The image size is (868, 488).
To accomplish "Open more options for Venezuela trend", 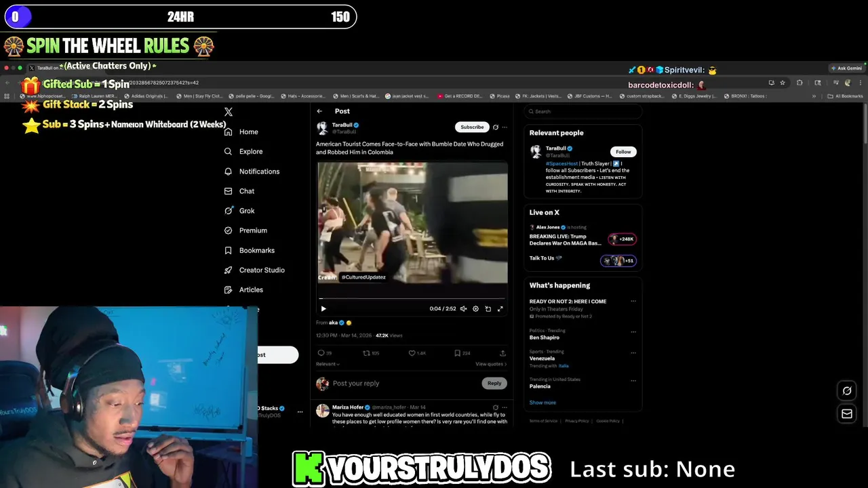I will pyautogui.click(x=633, y=352).
